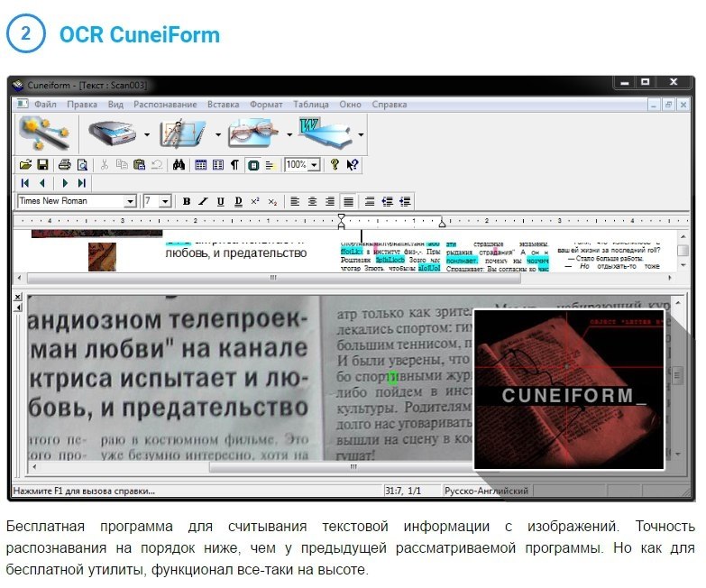Click the paste clipboard icon
Viewport: 706px width, 588px height.
[139, 165]
